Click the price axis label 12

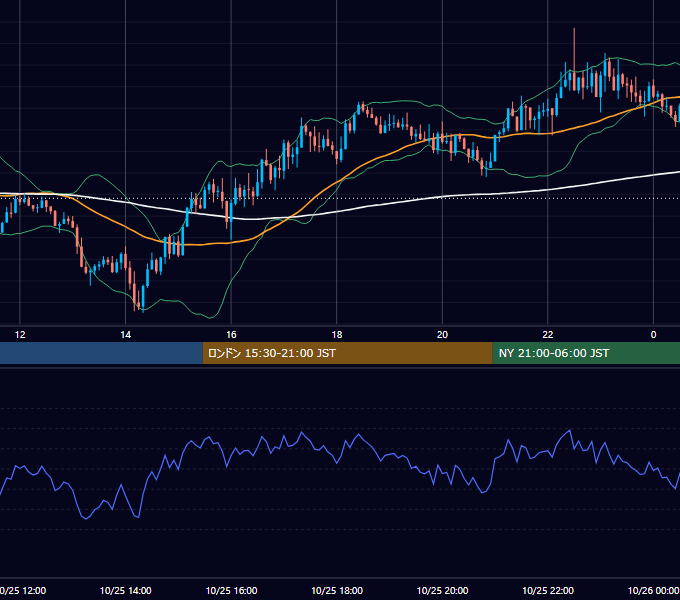20,335
